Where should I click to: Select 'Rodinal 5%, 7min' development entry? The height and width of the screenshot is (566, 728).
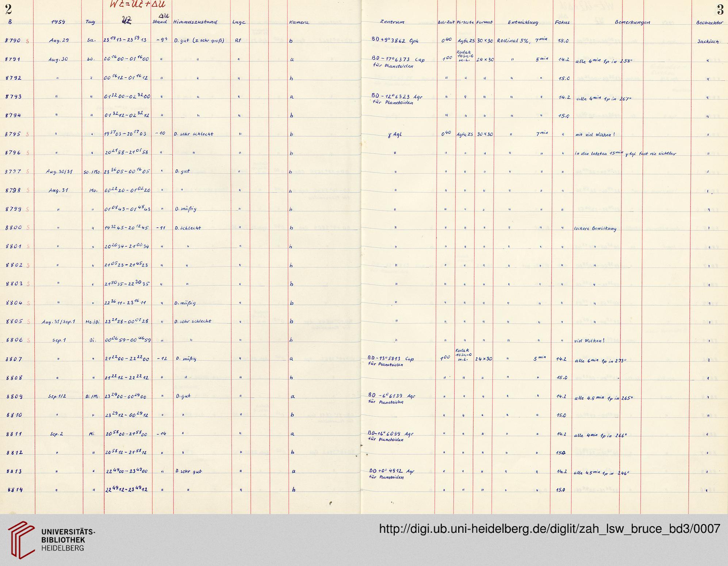click(x=522, y=41)
